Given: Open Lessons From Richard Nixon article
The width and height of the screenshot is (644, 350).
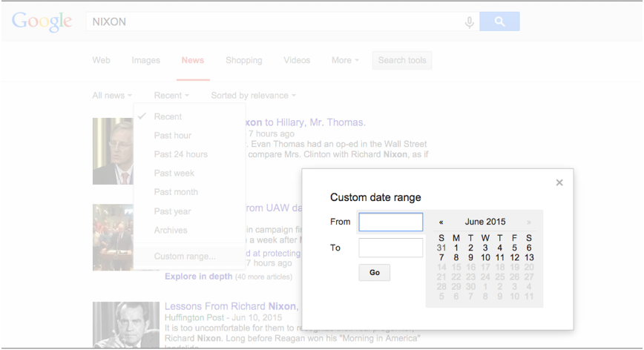Looking at the screenshot, I should click(x=231, y=306).
